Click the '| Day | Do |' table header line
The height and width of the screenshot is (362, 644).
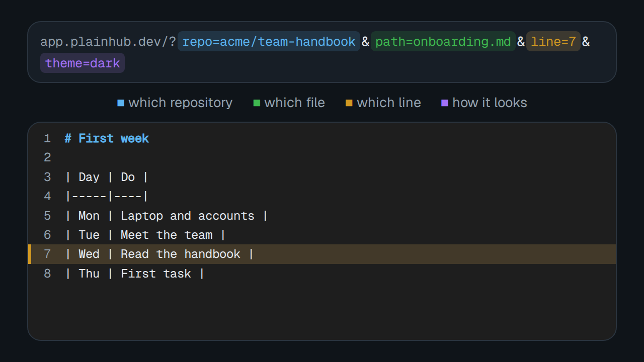322,177
